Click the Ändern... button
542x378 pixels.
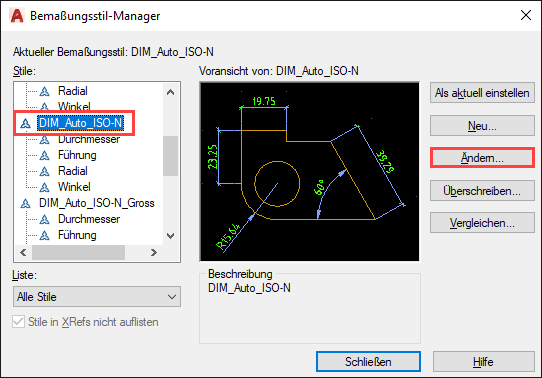(x=482, y=158)
